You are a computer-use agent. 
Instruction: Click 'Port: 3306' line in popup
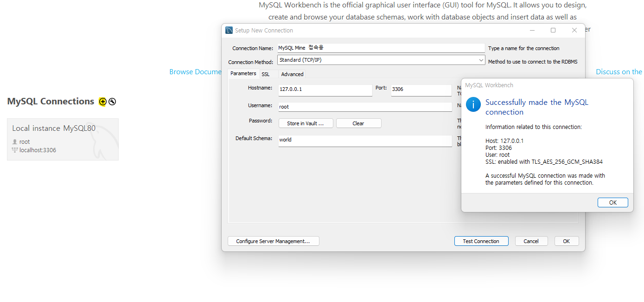click(x=498, y=148)
